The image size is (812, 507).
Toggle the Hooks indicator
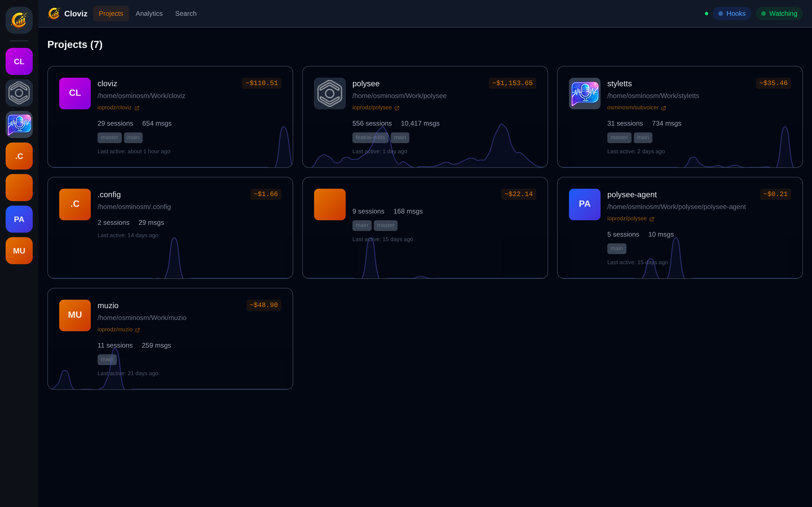[x=731, y=14]
